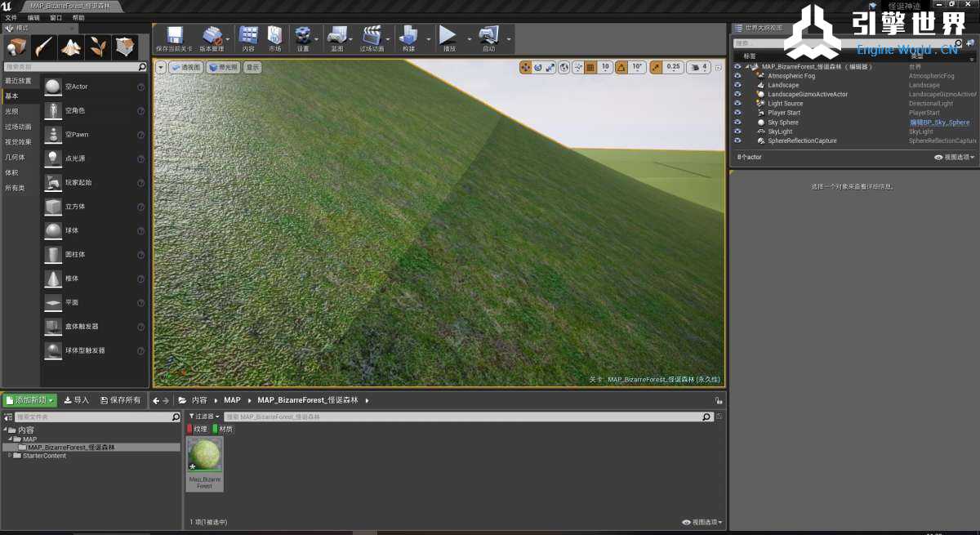
Task: Select the translate gizmo tool in viewport
Action: (525, 67)
